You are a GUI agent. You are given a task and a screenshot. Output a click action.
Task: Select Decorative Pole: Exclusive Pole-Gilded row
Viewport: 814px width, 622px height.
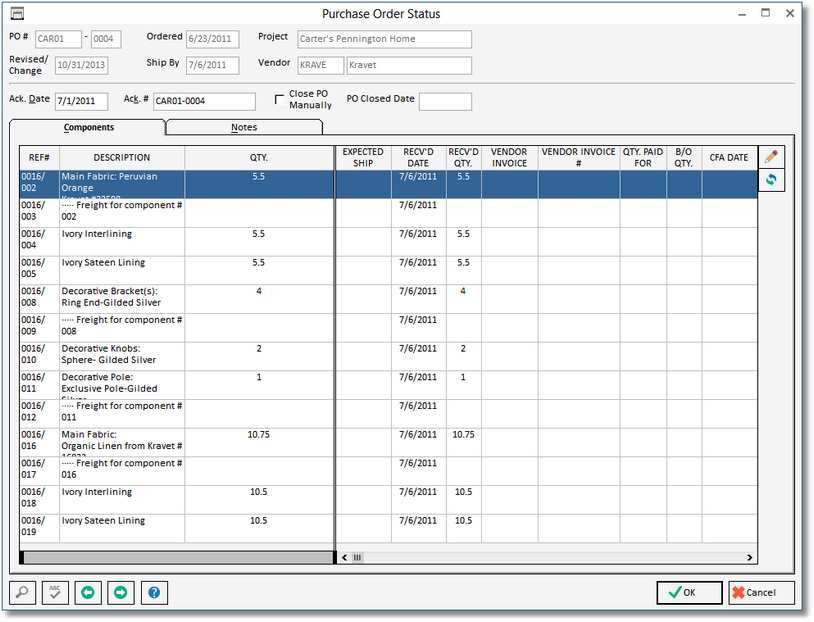pos(388,385)
